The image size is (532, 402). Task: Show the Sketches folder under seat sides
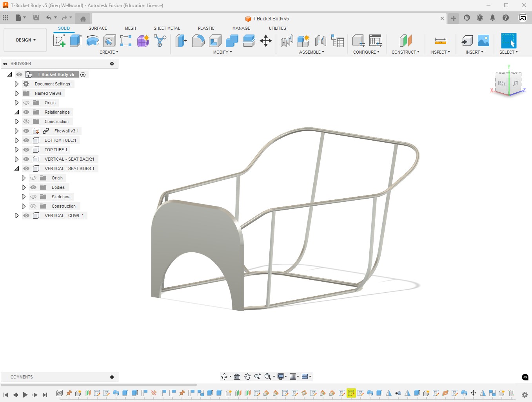pyautogui.click(x=33, y=197)
